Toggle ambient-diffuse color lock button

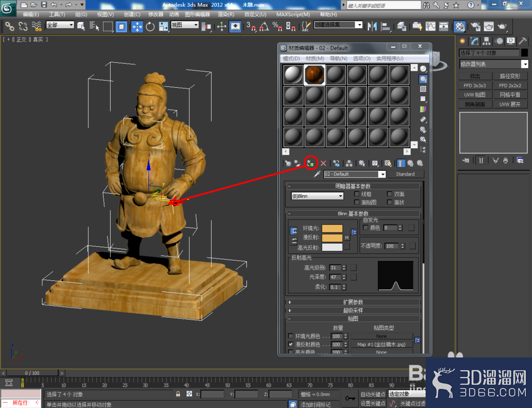click(294, 231)
